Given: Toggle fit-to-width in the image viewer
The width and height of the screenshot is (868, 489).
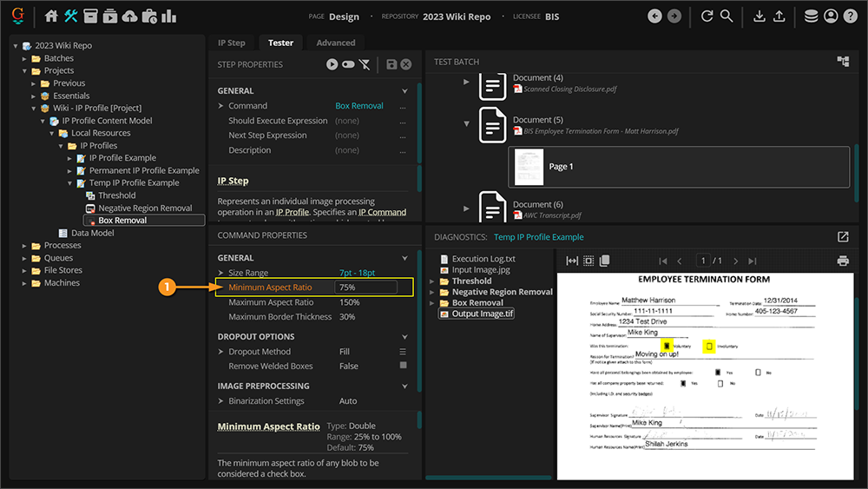Looking at the screenshot, I should [x=572, y=261].
